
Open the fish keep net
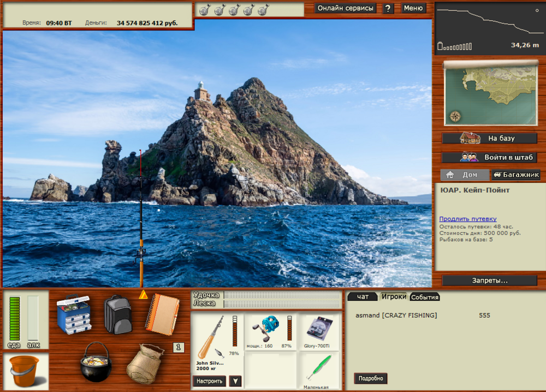coord(145,363)
